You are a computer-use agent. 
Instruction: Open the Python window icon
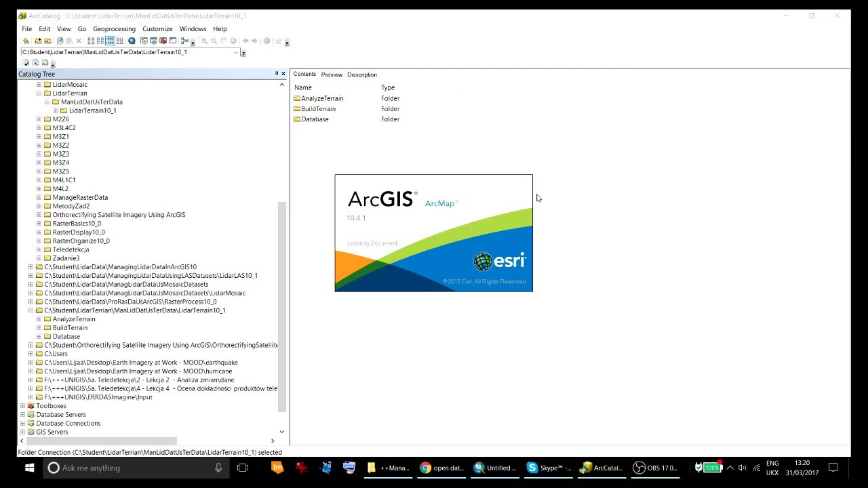[172, 41]
